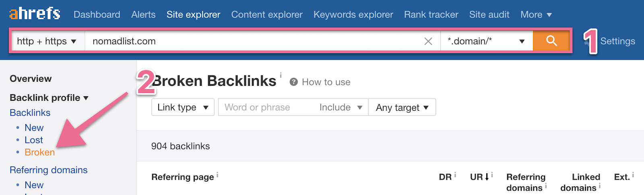Open the Settings link
Viewport: 644px width, 195px height.
click(x=617, y=41)
